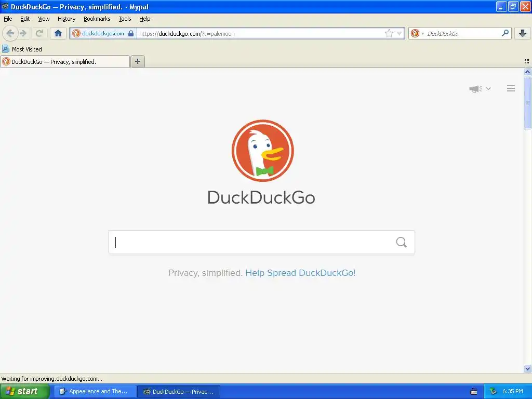Image resolution: width=532 pixels, height=399 pixels.
Task: Open the DuckDuckGo hamburger menu
Action: (x=511, y=88)
